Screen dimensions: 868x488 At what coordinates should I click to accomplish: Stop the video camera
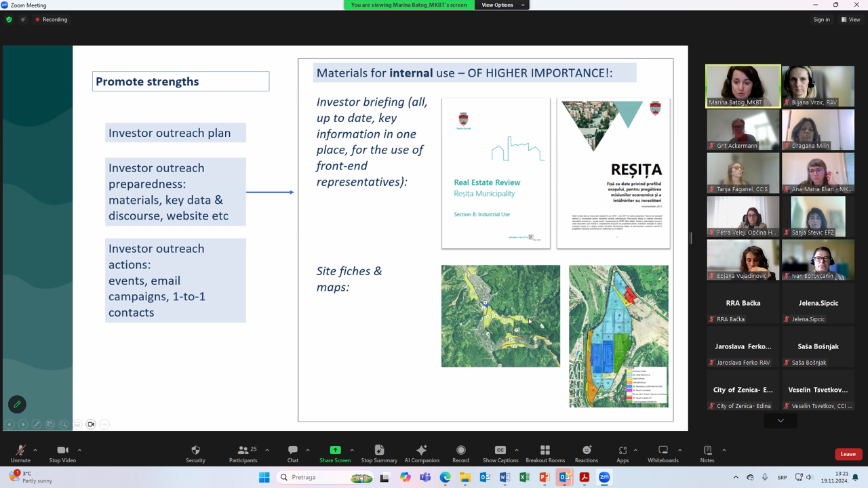(62, 453)
